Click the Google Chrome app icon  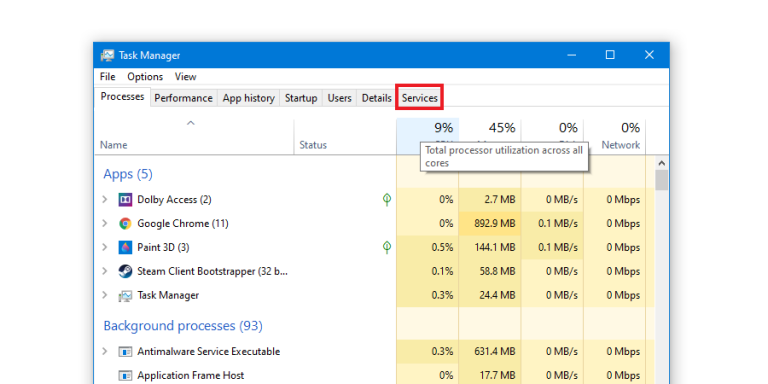coord(125,224)
